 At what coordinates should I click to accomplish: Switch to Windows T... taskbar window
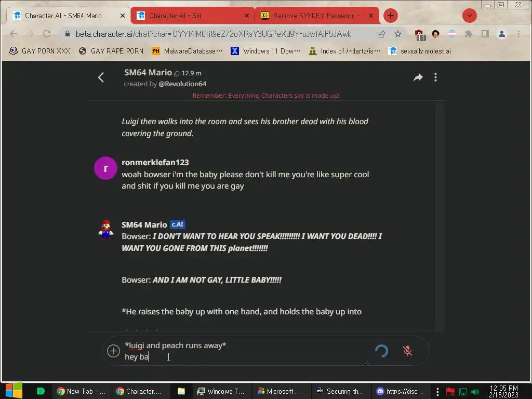(x=221, y=391)
